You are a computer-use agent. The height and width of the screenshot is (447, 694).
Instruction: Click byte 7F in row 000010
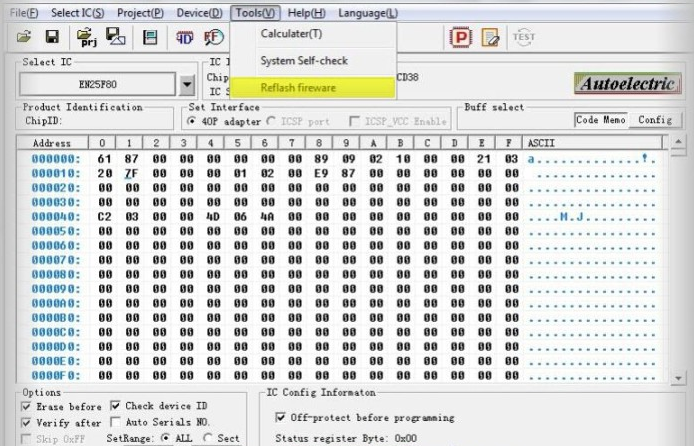pyautogui.click(x=132, y=173)
